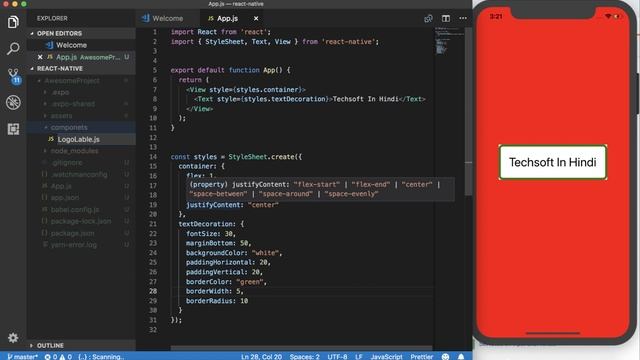
Task: Click the editor vertical scrollbar
Action: click(469, 111)
